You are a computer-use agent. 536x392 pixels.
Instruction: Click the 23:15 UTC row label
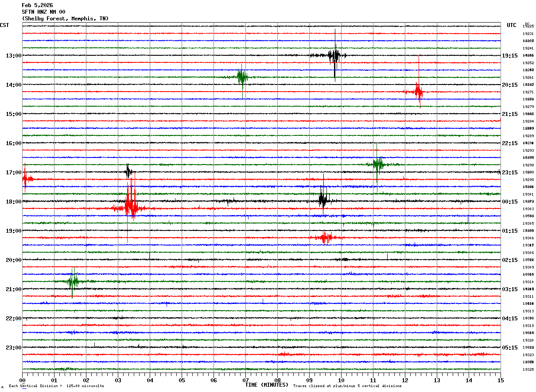(x=510, y=173)
